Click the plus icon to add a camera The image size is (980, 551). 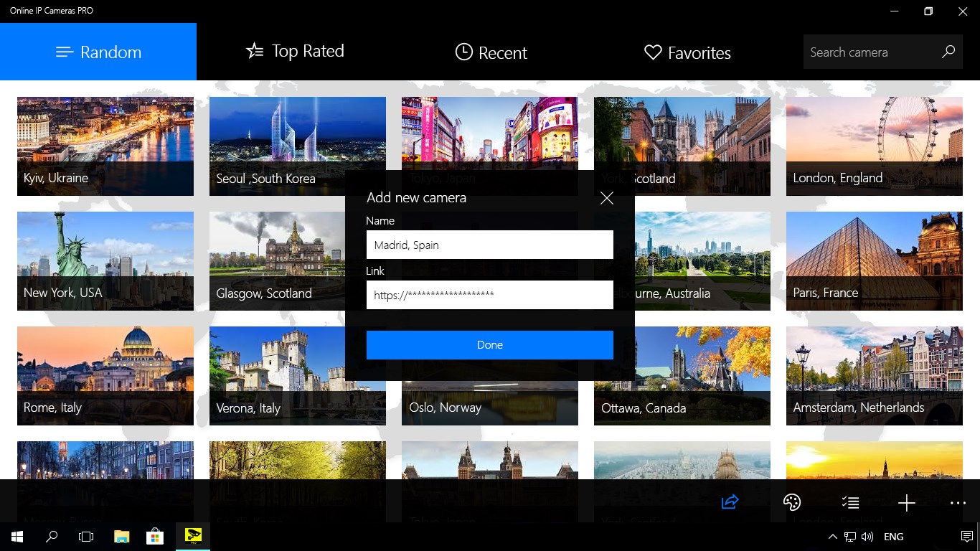(x=907, y=503)
